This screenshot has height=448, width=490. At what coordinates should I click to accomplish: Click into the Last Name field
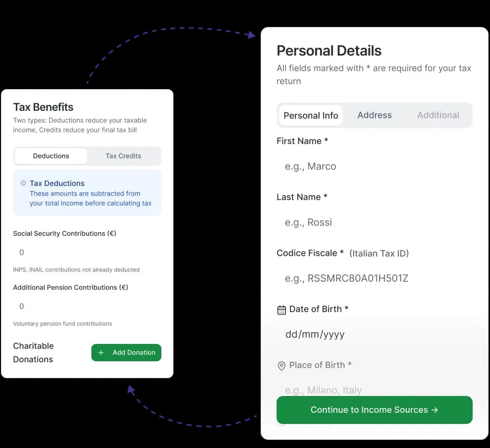tap(374, 223)
